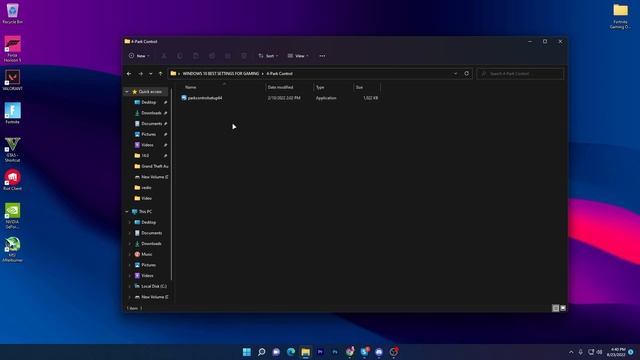This screenshot has height=360, width=640.
Task: Click the Search 4-Park Control field
Action: pos(520,74)
